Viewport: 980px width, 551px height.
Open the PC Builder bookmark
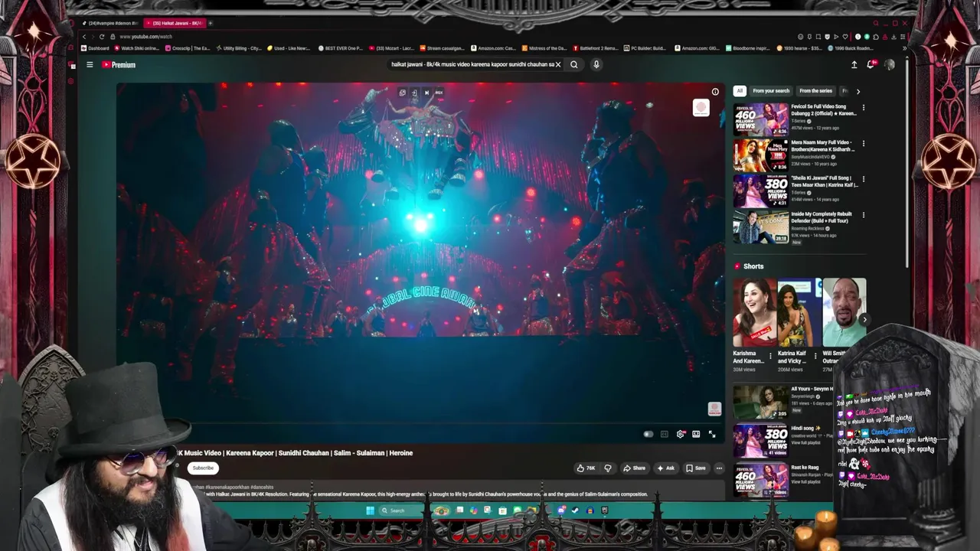click(x=644, y=48)
